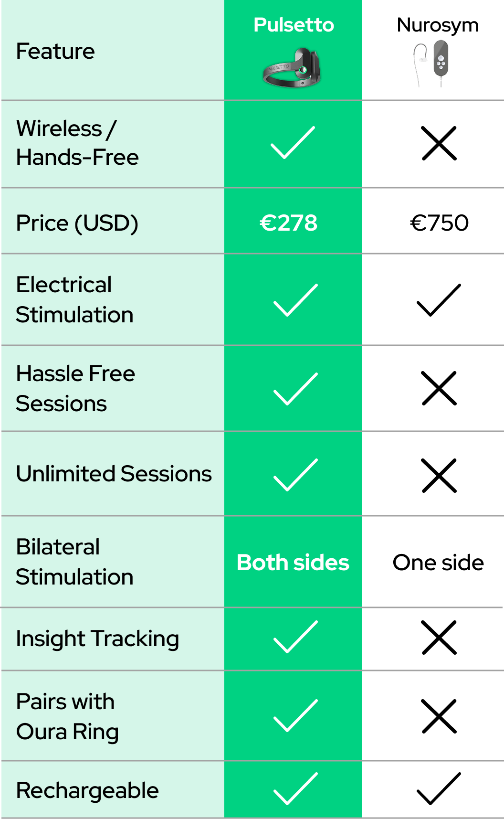
Task: Click the Electrical Stimulation label
Action: tap(74, 300)
